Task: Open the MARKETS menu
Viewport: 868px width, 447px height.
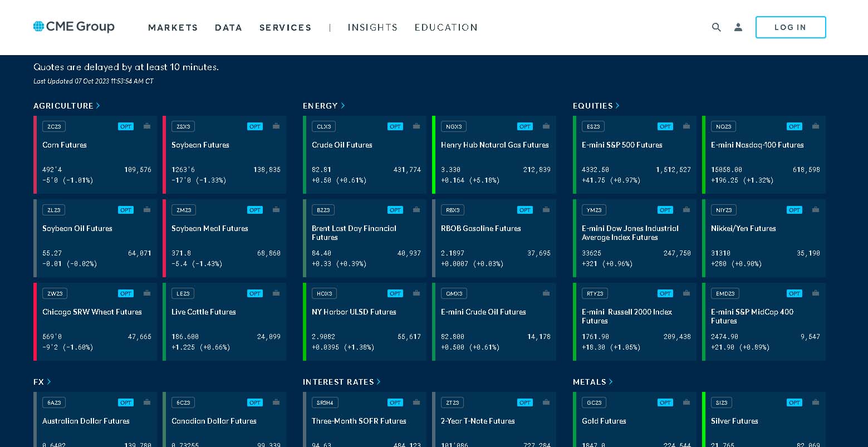Action: coord(173,28)
